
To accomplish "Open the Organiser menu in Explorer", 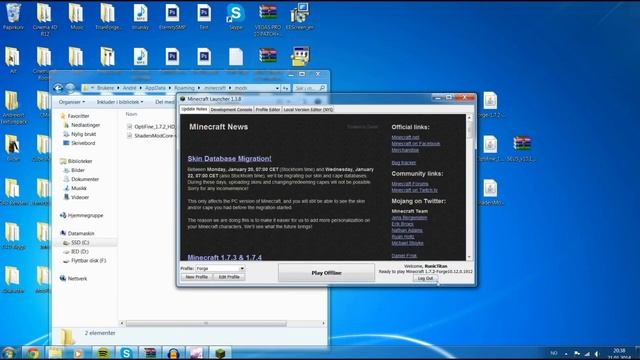I will (x=71, y=102).
